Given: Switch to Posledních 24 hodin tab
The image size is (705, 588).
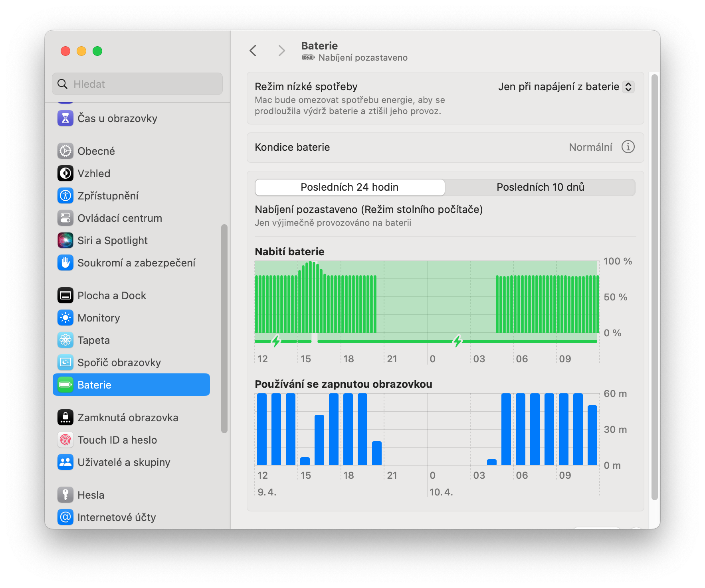Looking at the screenshot, I should pos(350,187).
